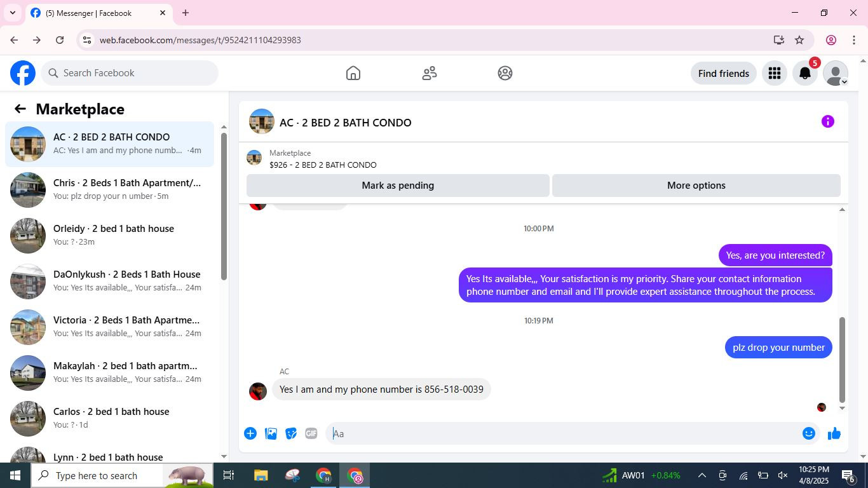Choose a sticker icon

pyautogui.click(x=291, y=433)
